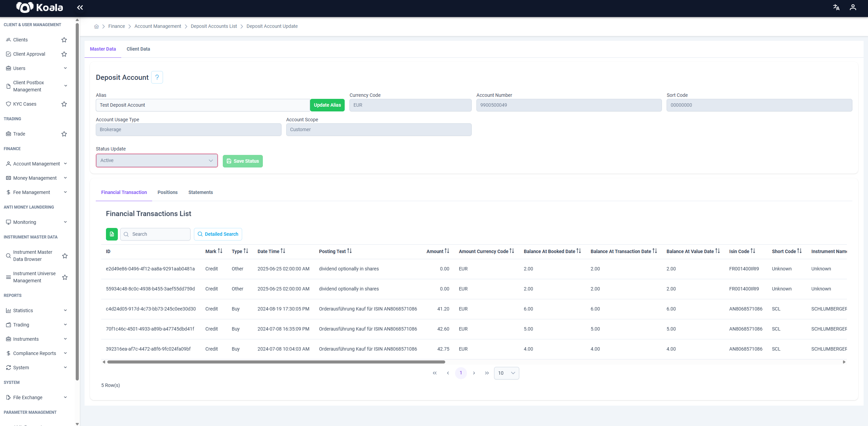The height and width of the screenshot is (426, 868).
Task: Go to the next page arrow
Action: tap(474, 373)
